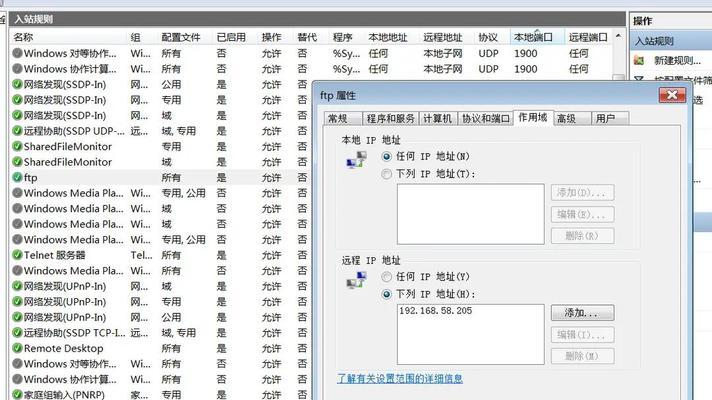This screenshot has height=400, width=712.
Task: Open the 计算机 tab
Action: (x=438, y=119)
